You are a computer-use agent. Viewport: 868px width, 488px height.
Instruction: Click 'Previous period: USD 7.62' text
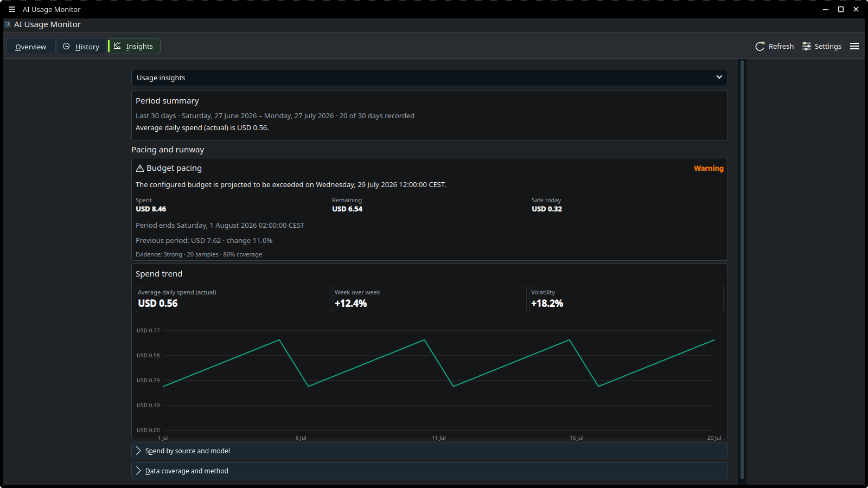click(178, 240)
